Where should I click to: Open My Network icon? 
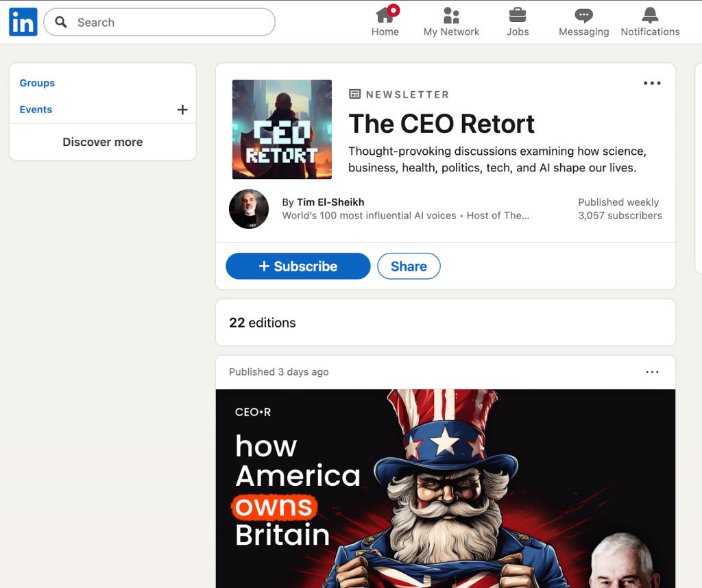click(451, 15)
